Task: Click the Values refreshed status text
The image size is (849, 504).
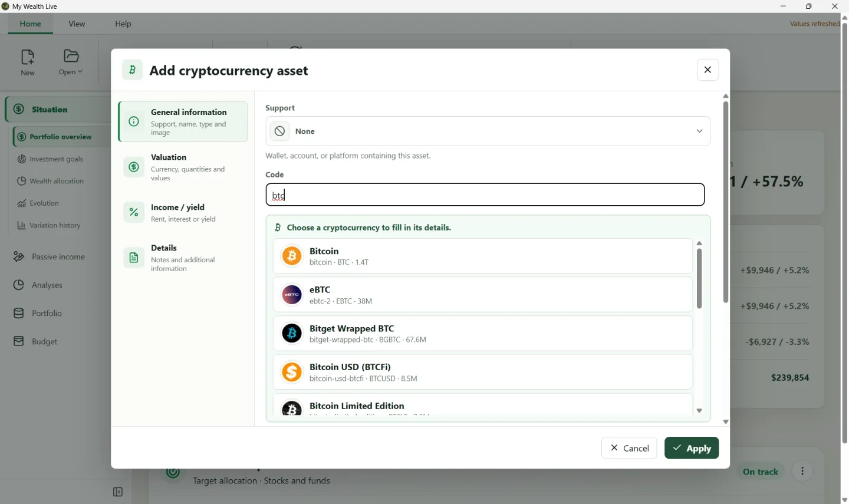Action: click(815, 24)
